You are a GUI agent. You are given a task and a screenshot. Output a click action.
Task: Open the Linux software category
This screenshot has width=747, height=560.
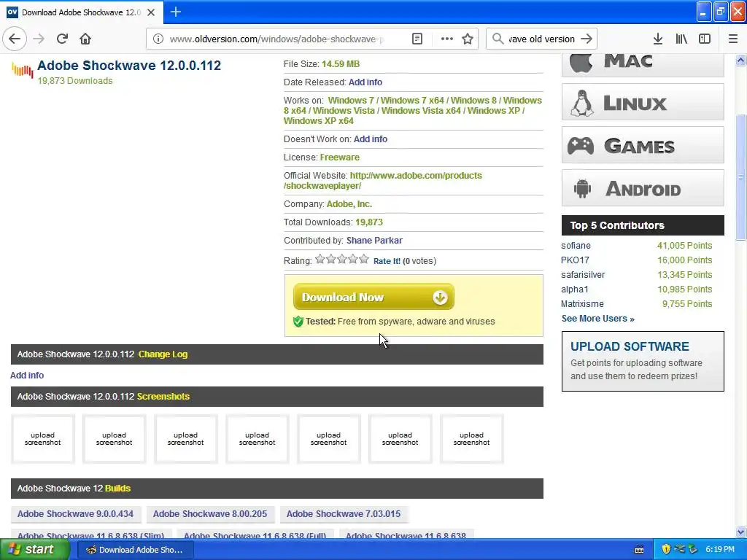[x=643, y=102]
